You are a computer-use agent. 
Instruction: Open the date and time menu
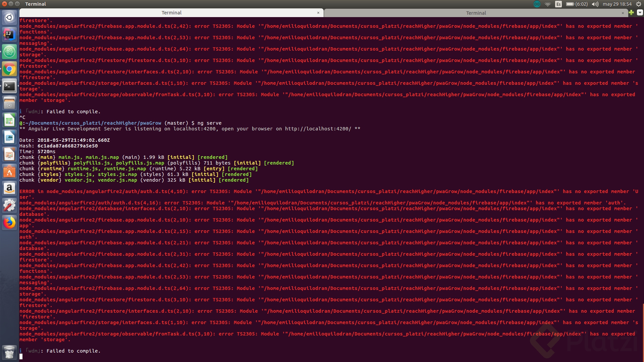pos(617,4)
